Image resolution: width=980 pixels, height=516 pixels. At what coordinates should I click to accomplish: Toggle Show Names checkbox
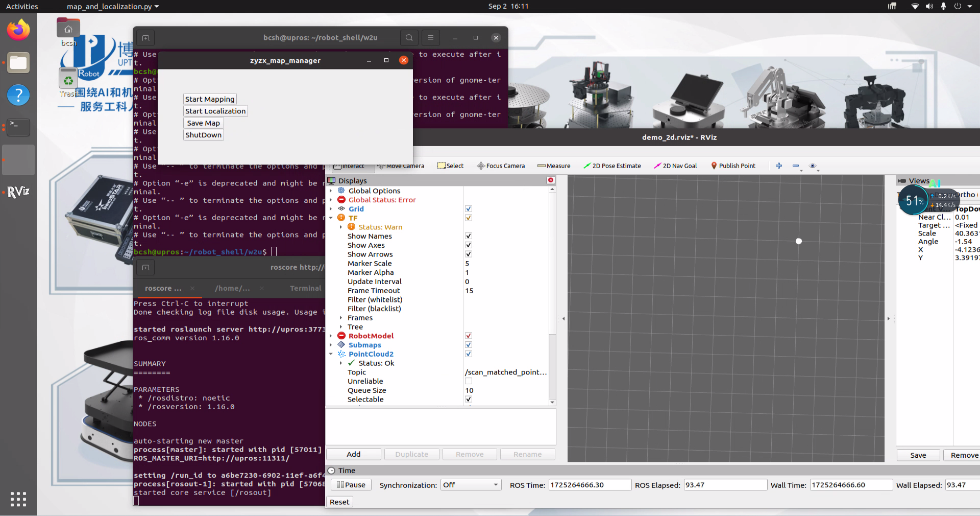469,236
